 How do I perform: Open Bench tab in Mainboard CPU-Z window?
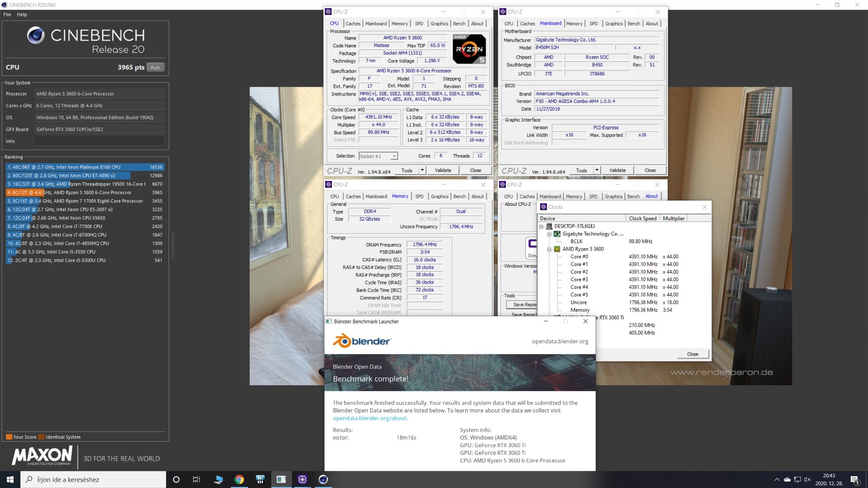pos(634,23)
